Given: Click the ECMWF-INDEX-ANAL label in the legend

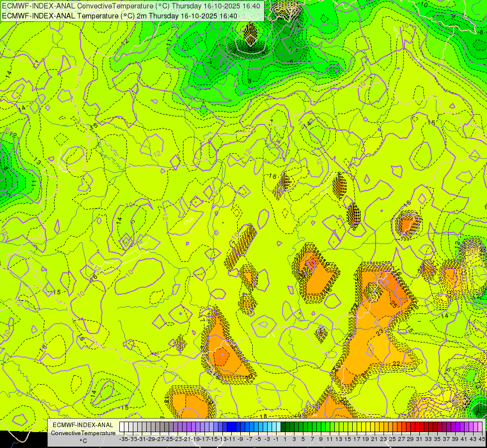Looking at the screenshot, I should pos(83,425).
